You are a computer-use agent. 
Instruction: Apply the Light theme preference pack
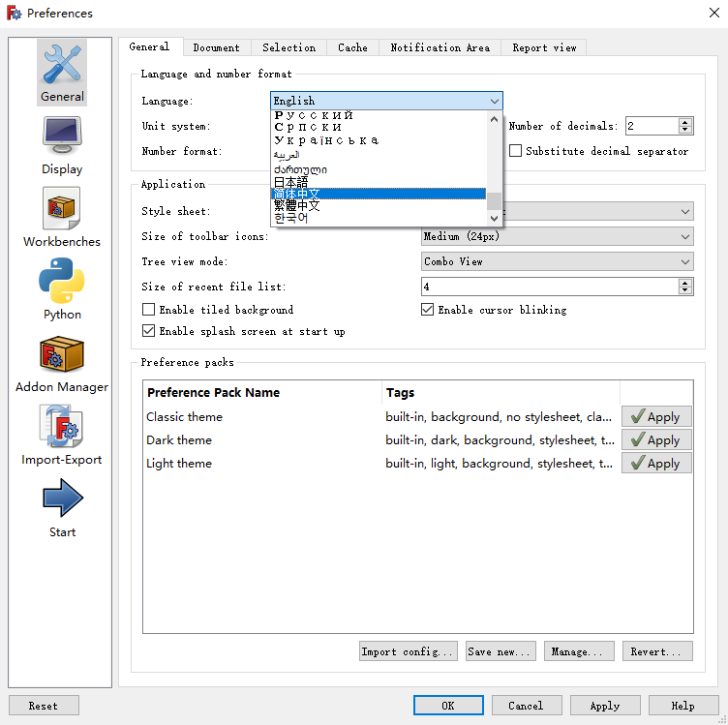(x=656, y=463)
